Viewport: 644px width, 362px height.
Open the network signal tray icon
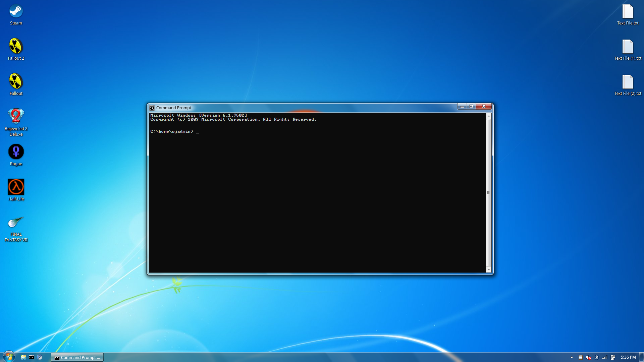coord(605,357)
